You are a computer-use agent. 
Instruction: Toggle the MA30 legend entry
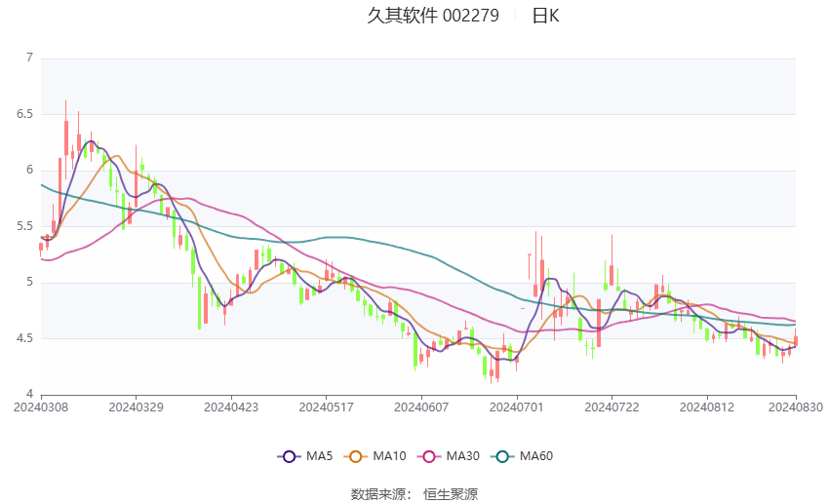[x=449, y=456]
